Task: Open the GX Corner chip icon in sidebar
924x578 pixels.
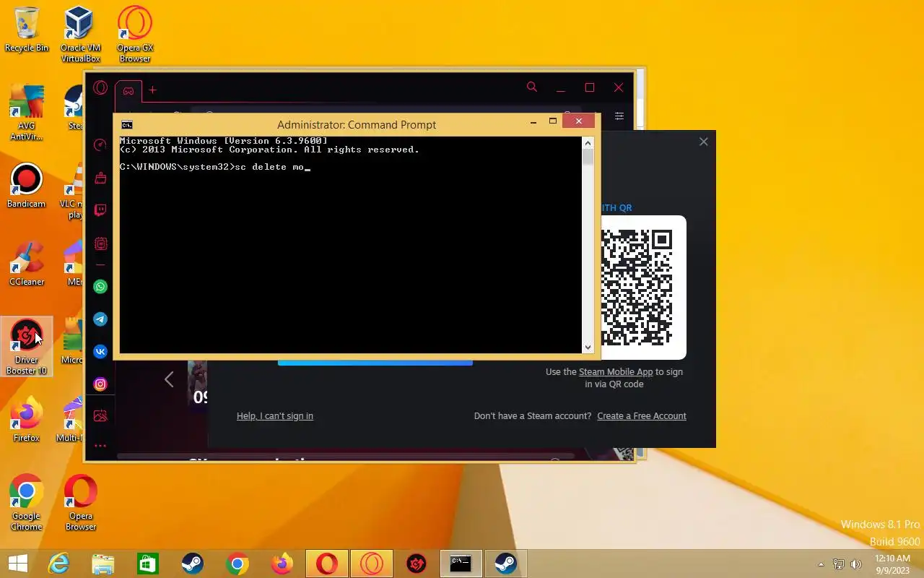Action: click(100, 244)
